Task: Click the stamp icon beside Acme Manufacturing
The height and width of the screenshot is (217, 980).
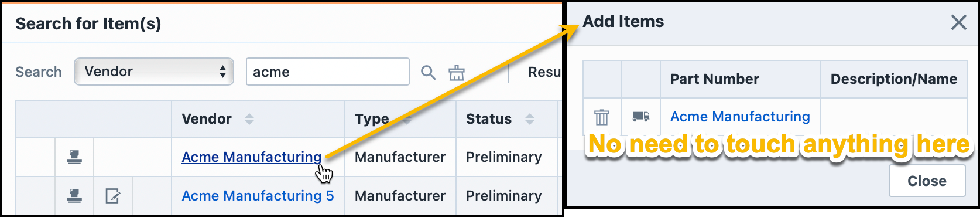Action: (x=74, y=157)
